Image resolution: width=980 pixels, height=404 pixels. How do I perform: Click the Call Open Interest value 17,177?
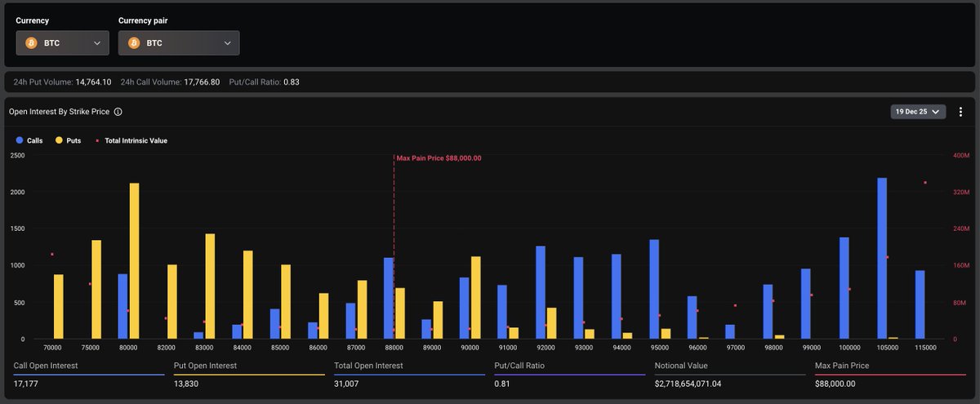26,384
